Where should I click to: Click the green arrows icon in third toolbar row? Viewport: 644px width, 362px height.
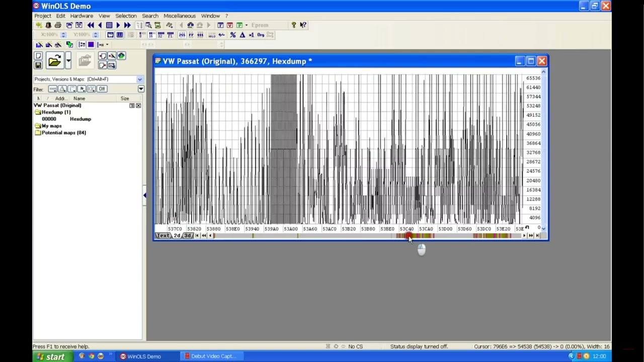point(69,45)
